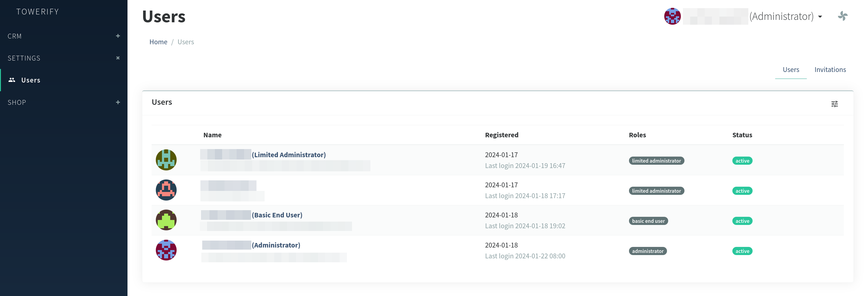Select the Users tab

[791, 70]
